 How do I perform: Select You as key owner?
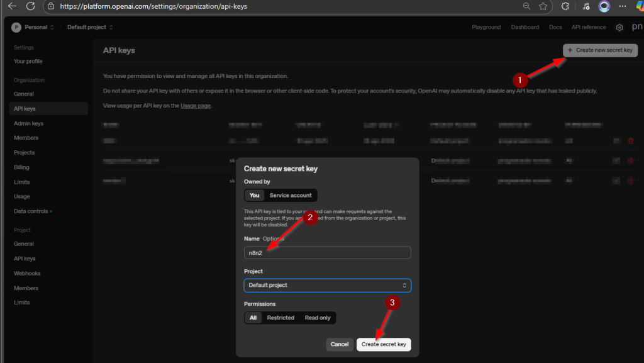254,196
